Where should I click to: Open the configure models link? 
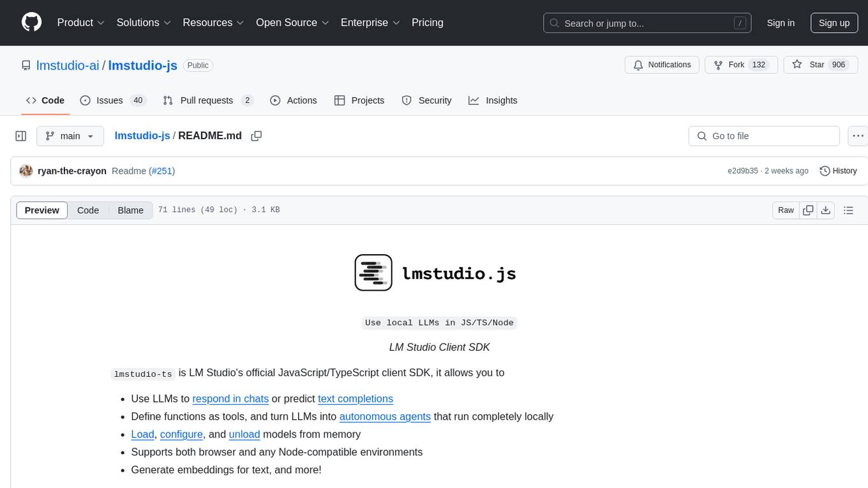click(181, 434)
